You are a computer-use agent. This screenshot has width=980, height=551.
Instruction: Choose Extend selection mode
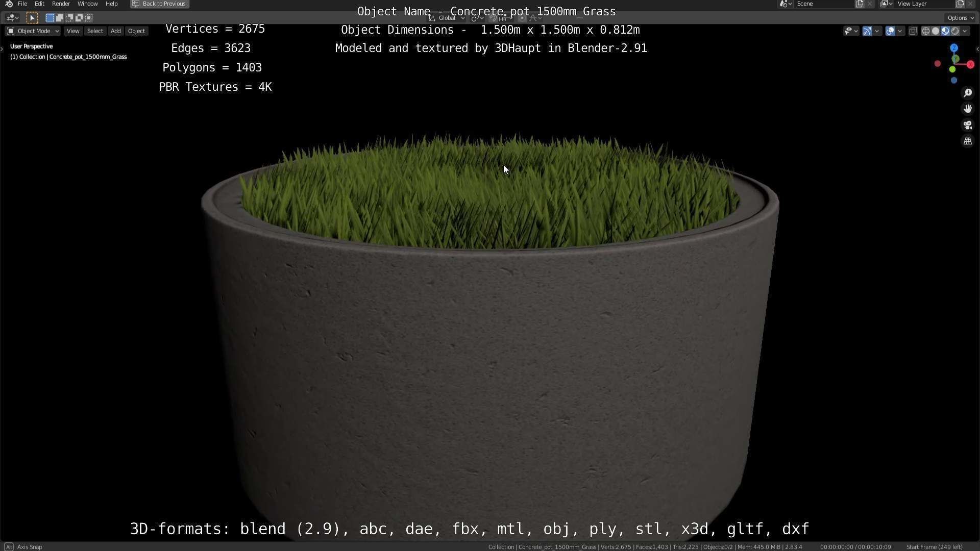[x=59, y=18]
